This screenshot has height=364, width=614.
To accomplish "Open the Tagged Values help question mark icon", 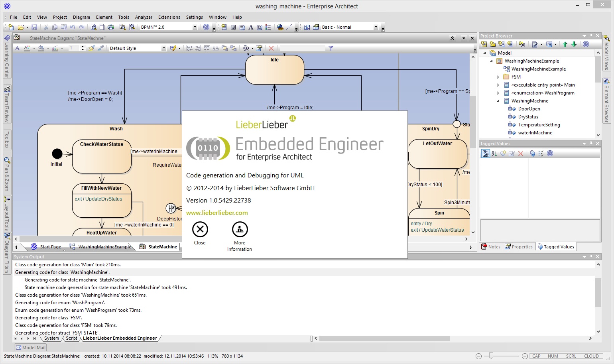I will tap(550, 153).
